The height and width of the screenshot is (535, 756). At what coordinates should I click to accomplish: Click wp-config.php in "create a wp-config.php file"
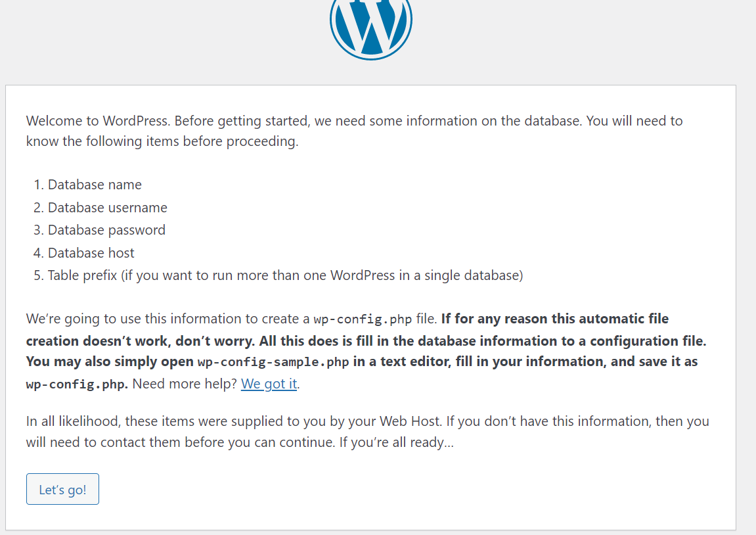363,319
